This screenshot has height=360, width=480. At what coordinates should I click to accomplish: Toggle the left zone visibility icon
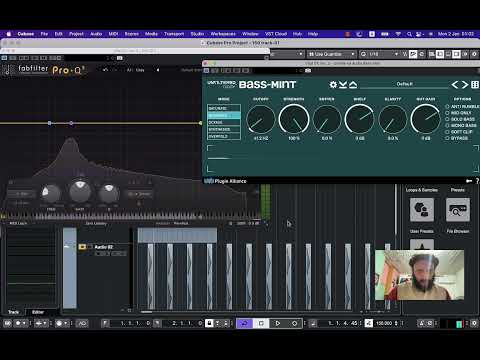click(x=440, y=54)
